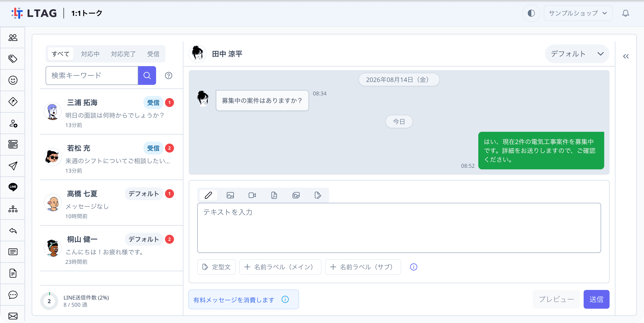The height and width of the screenshot is (323, 644).
Task: Open the 桐山 健一 conversation
Action: [x=112, y=248]
